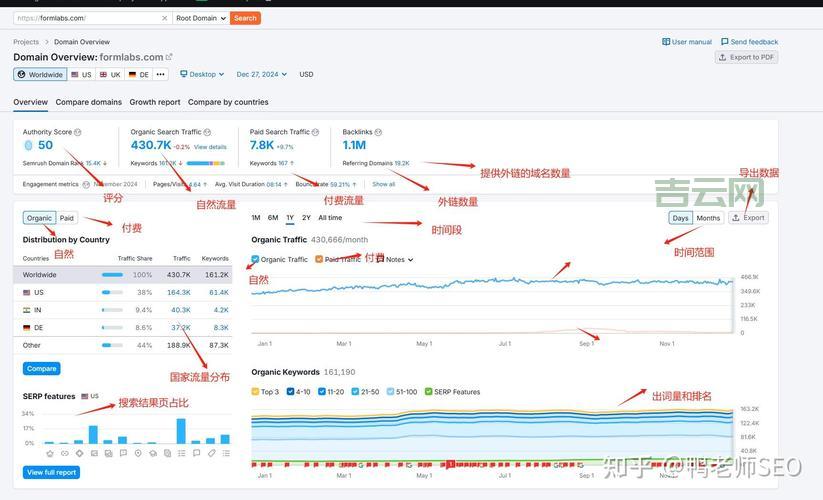Click the domain URL input field
Screen dimensions: 823x500
point(88,18)
